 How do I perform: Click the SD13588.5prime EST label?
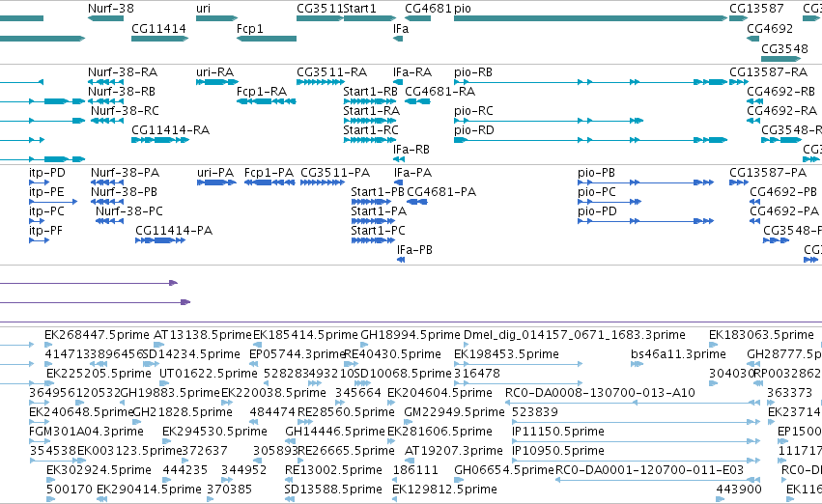point(333,490)
